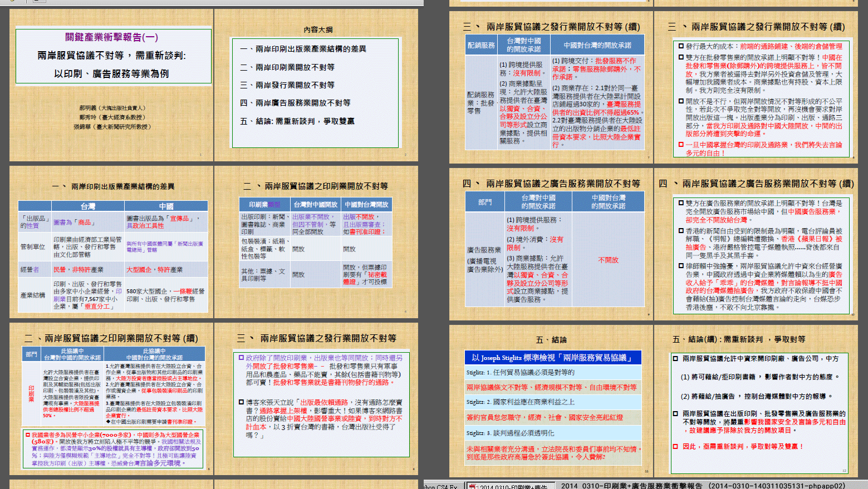
Task: Click cell 配銷服務業：批發零售
Action: pos(481,102)
